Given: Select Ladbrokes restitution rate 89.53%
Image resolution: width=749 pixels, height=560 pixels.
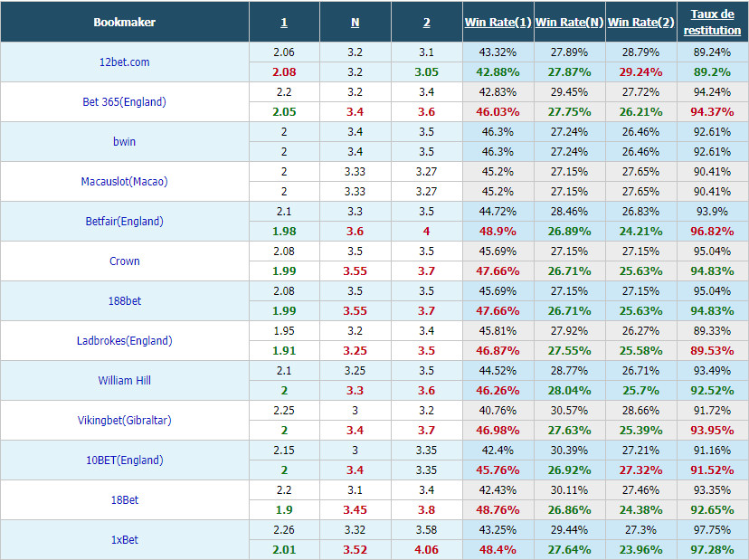Looking at the screenshot, I should (712, 351).
